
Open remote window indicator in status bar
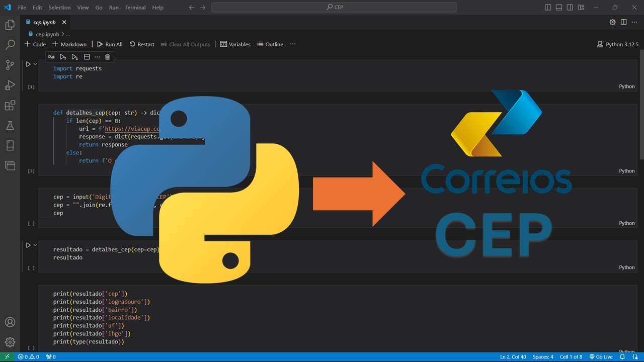click(7, 357)
